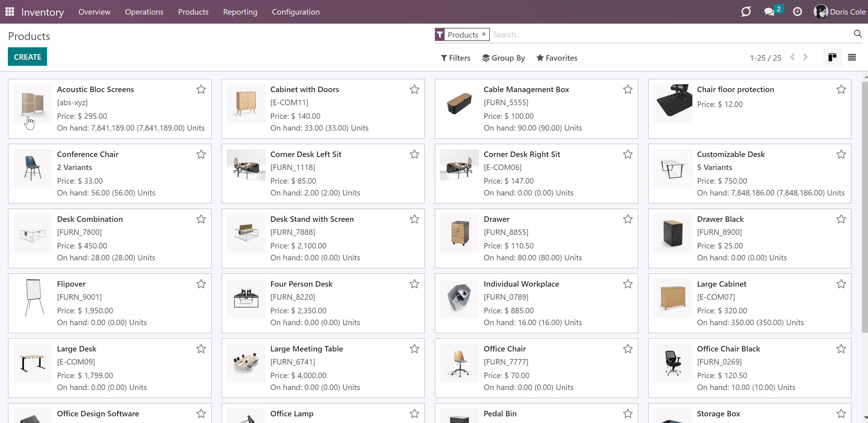Click the magnifier search icon
868x423 pixels.
858,34
